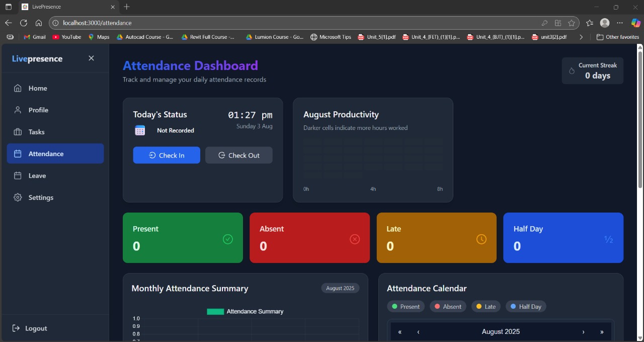Click the Absent legend chip
644x342 pixels.
[x=448, y=306]
